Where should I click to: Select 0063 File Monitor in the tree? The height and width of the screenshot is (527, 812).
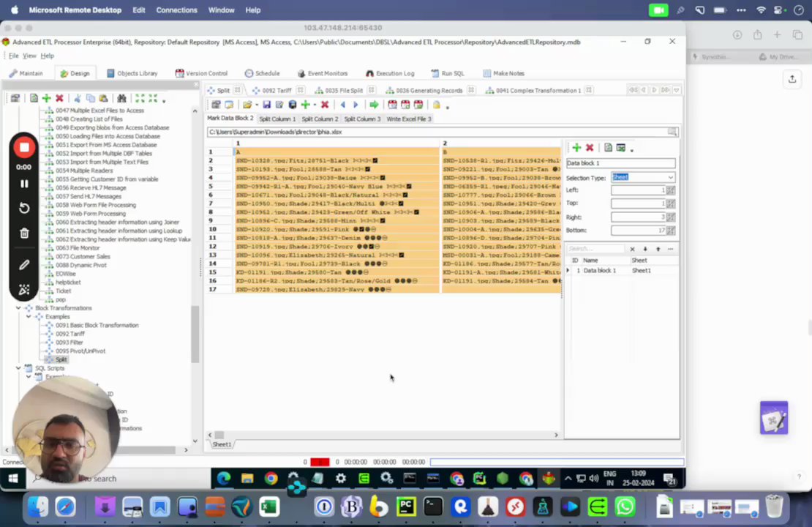tap(78, 247)
